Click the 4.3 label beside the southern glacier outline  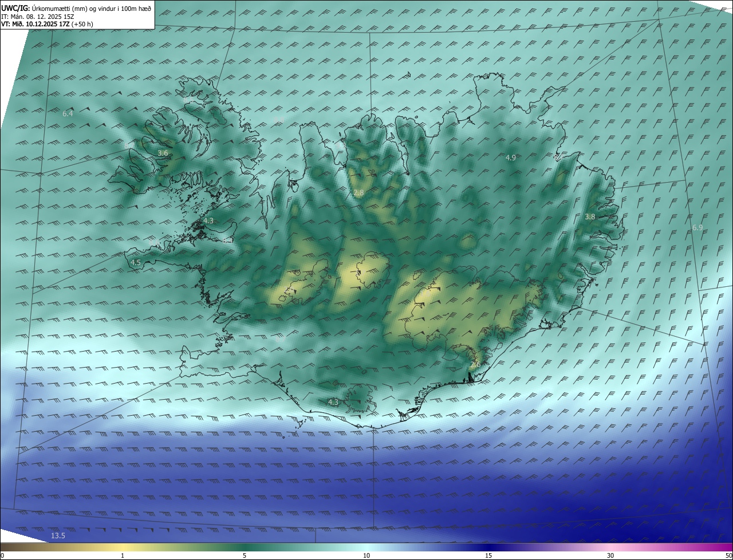coord(333,403)
